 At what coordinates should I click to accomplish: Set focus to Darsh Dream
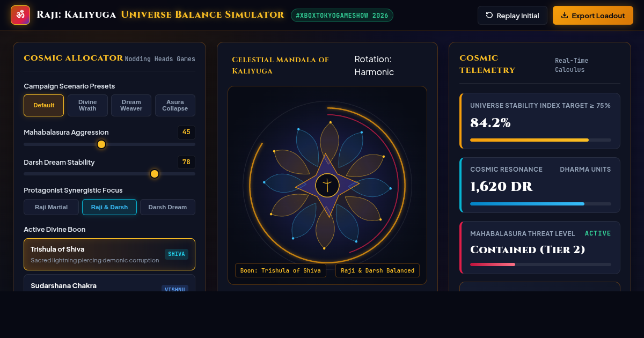[167, 207]
